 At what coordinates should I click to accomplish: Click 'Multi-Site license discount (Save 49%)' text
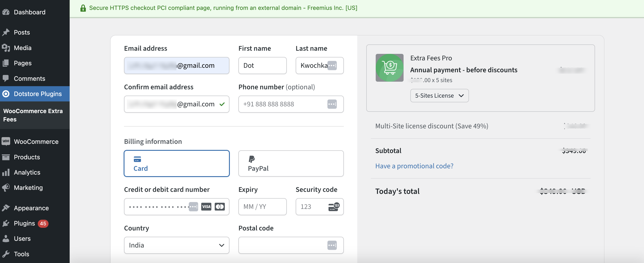pyautogui.click(x=432, y=126)
